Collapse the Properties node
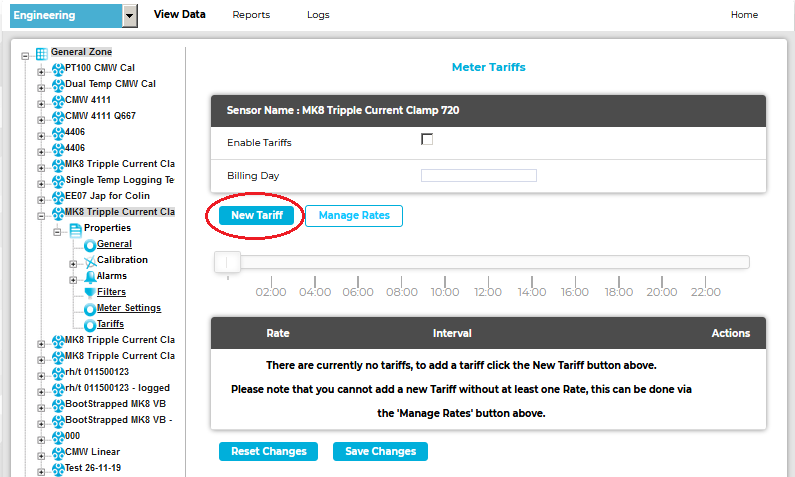 tap(57, 232)
